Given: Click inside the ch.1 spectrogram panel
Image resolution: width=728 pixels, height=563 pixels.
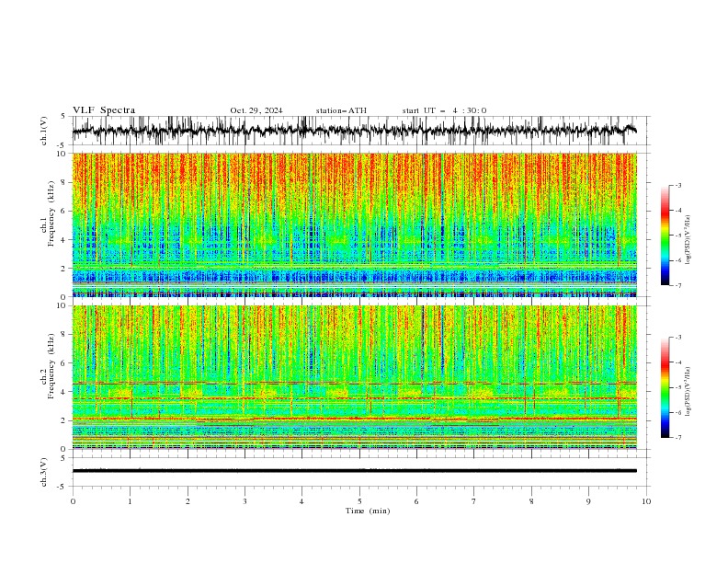Looking at the screenshot, I should click(x=354, y=224).
